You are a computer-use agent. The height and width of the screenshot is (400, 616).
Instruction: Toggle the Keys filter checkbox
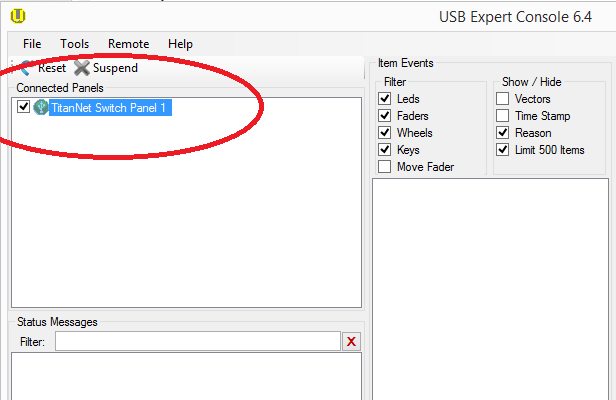click(385, 149)
